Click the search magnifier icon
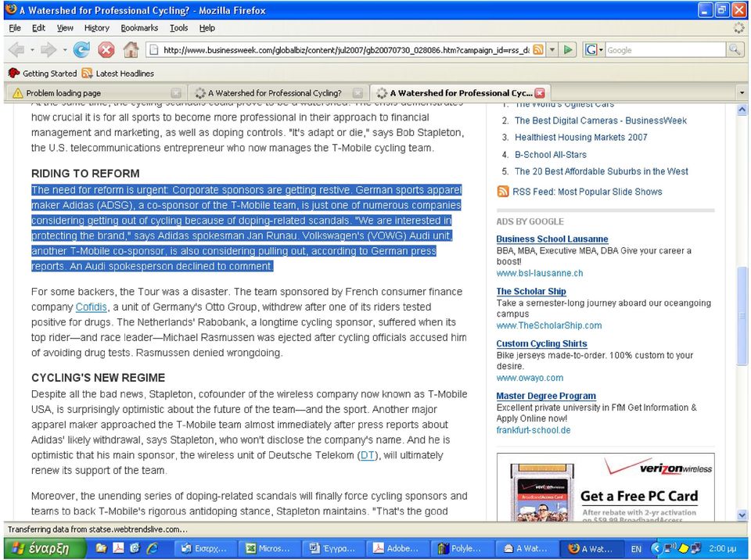 pyautogui.click(x=735, y=50)
